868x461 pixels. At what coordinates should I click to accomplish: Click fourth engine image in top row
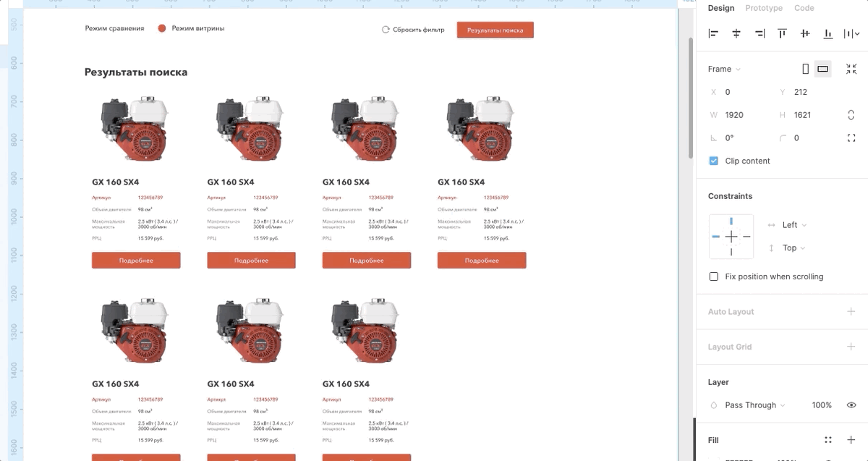pos(482,128)
